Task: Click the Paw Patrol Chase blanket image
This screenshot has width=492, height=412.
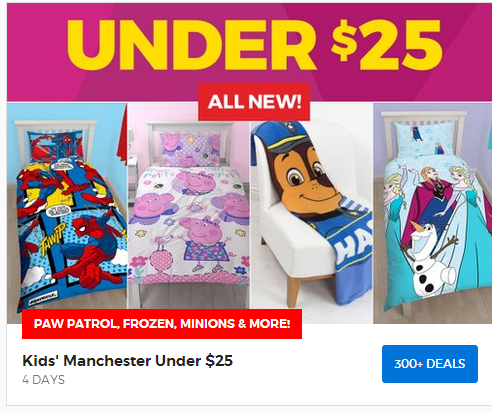Action: [x=311, y=213]
